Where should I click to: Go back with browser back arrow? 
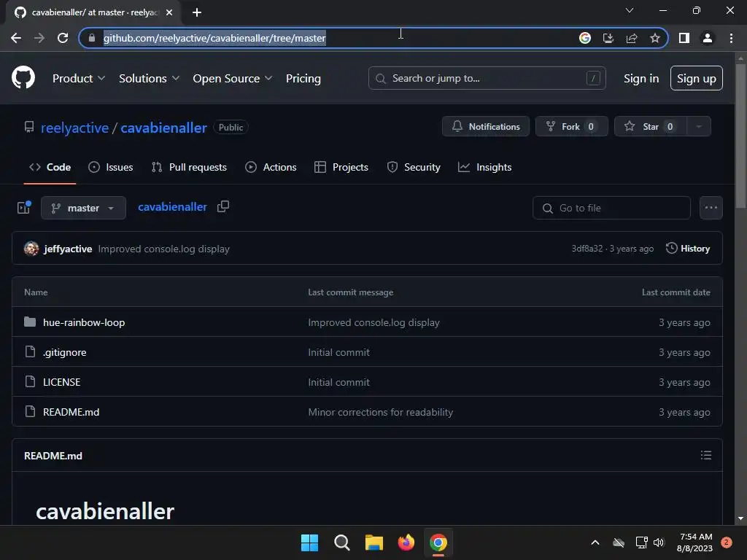coord(16,38)
